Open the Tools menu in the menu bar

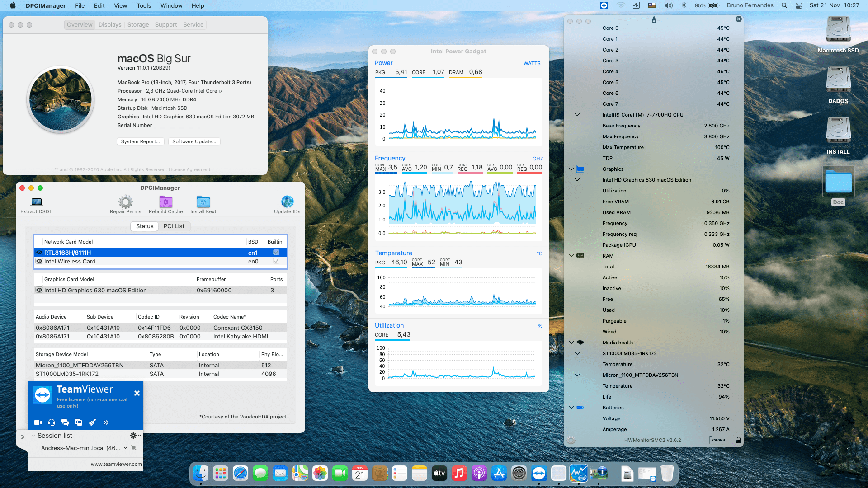point(143,5)
